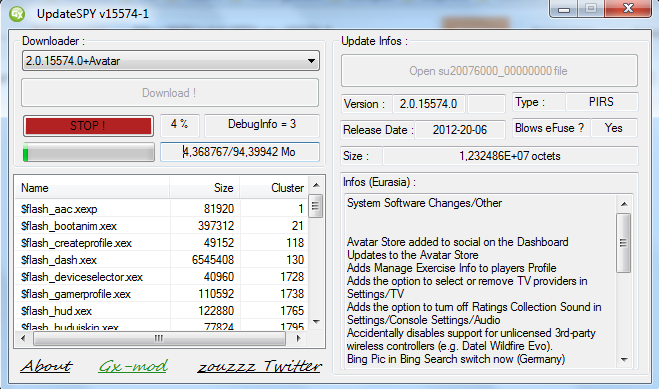Click the Download ! button
This screenshot has width=659, height=389.
click(170, 92)
